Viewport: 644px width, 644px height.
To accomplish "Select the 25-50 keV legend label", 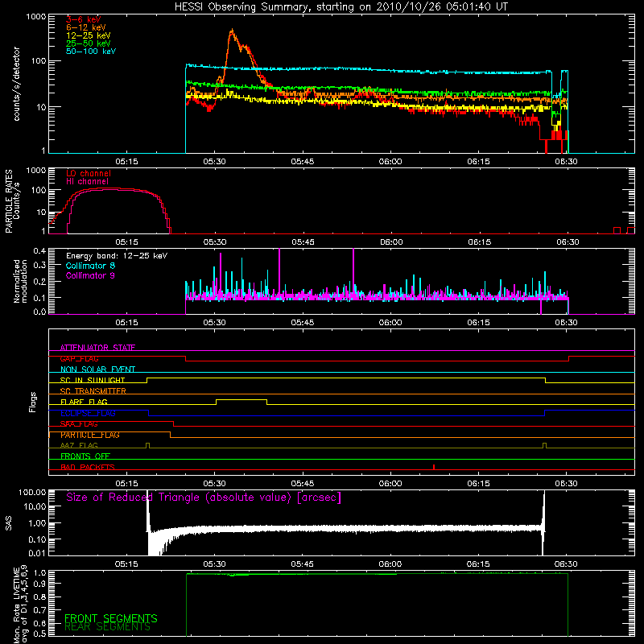I will coord(89,43).
